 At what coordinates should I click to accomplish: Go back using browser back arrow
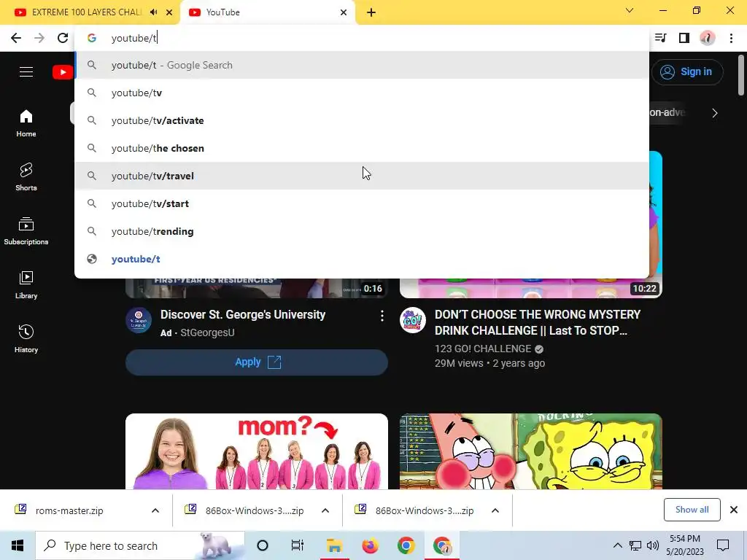click(16, 38)
